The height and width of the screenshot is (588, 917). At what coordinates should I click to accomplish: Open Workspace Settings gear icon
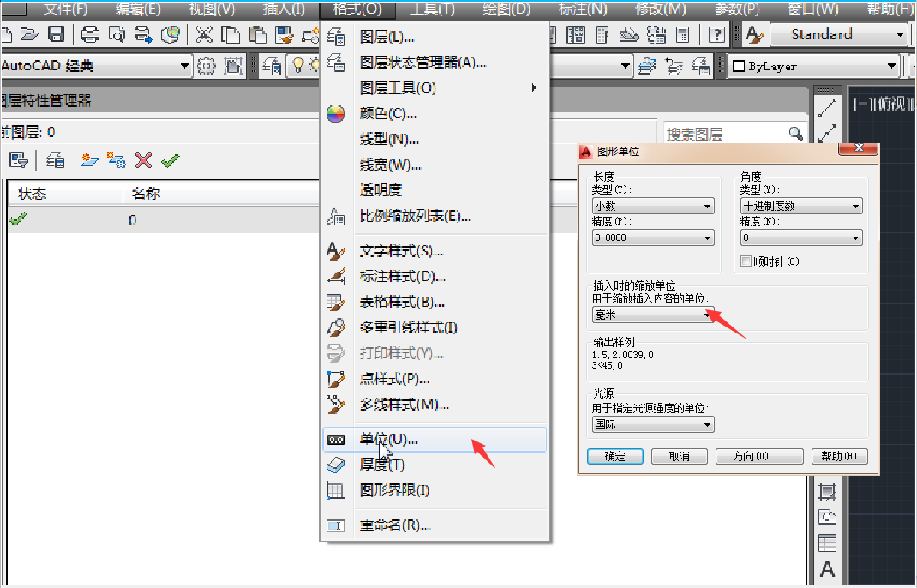pos(206,65)
